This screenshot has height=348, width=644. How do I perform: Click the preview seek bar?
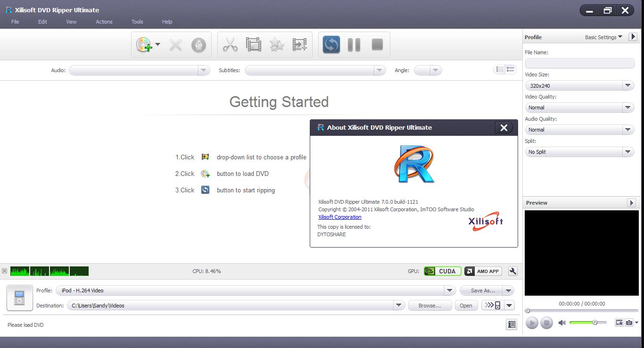pyautogui.click(x=582, y=311)
